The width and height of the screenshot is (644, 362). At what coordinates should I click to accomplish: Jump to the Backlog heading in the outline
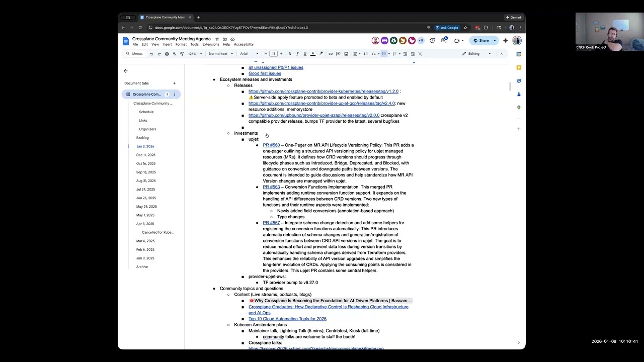tap(142, 138)
